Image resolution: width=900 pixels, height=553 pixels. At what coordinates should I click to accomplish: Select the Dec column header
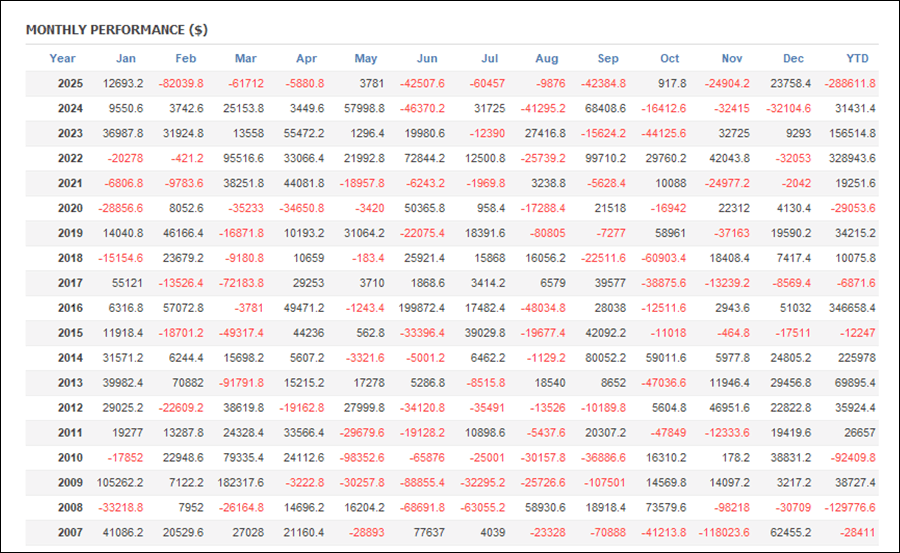pyautogui.click(x=793, y=58)
